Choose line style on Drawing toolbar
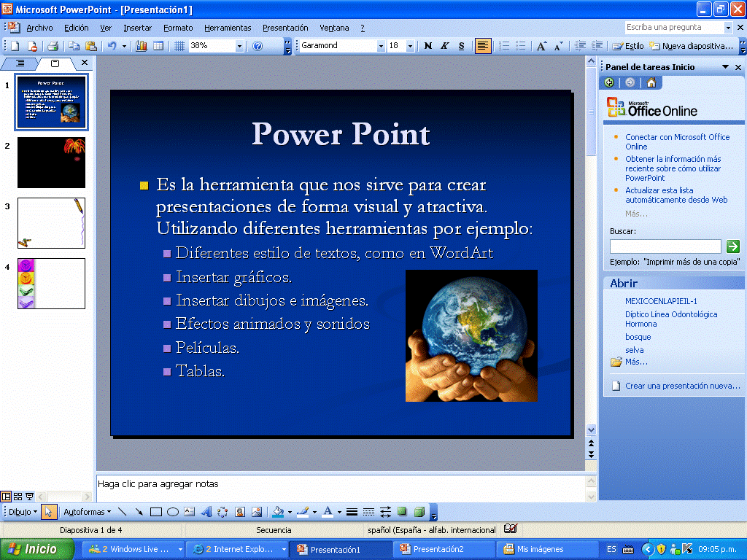747x560 pixels. click(352, 512)
